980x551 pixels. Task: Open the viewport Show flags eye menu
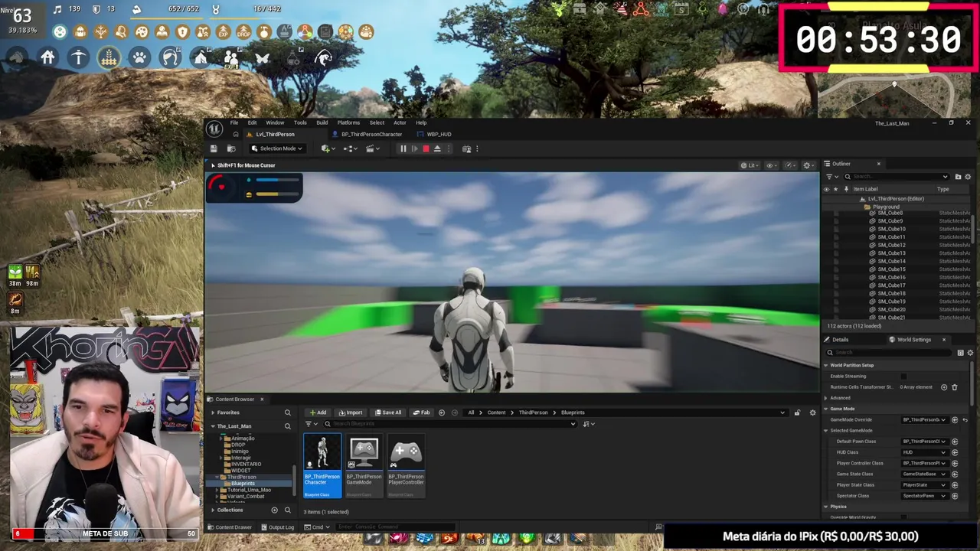(772, 165)
